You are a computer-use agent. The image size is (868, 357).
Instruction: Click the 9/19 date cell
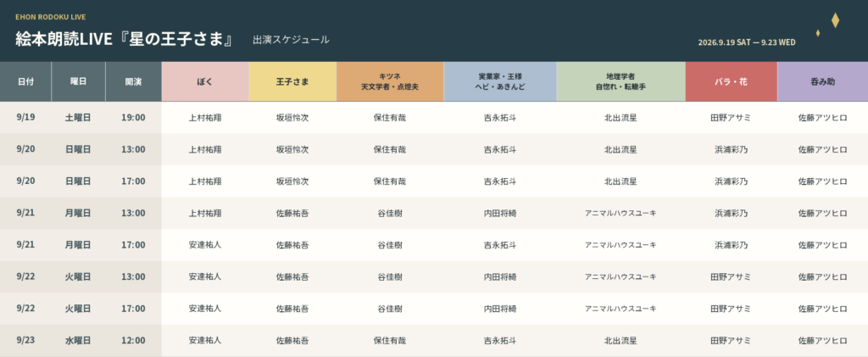coord(25,117)
